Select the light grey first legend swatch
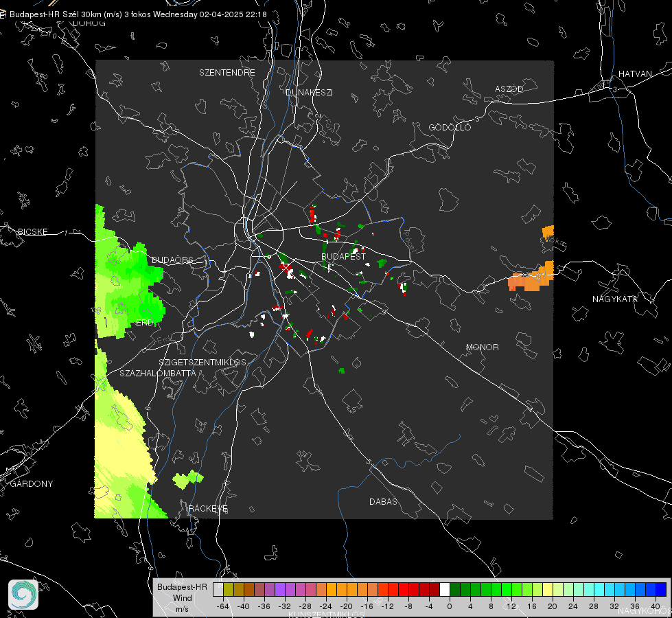This screenshot has height=618, width=672. click(218, 590)
